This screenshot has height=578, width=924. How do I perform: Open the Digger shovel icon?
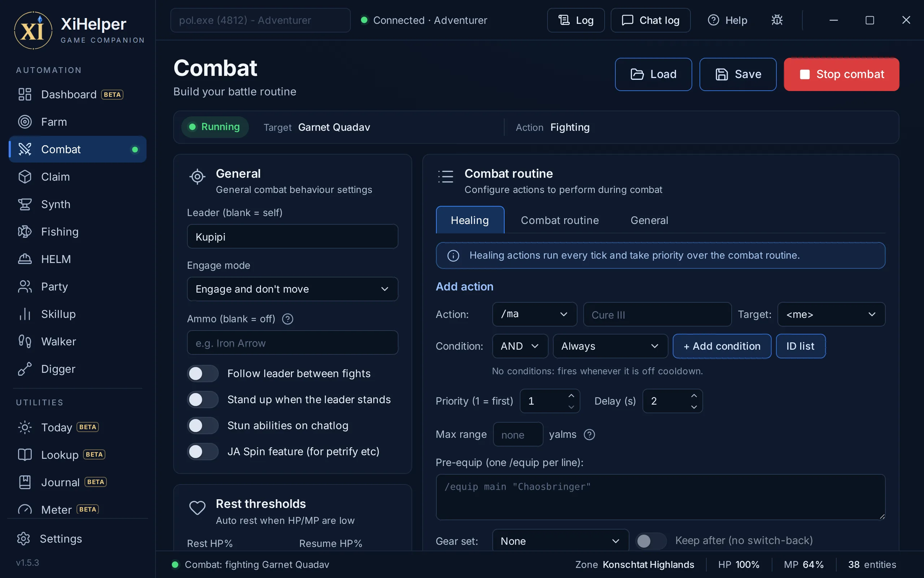tap(25, 369)
